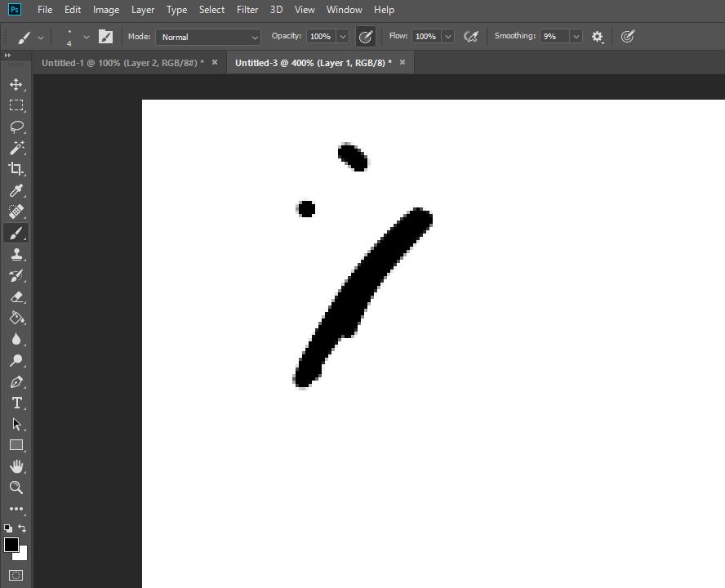Open the Edit Toolbar ellipsis menu

pos(16,509)
